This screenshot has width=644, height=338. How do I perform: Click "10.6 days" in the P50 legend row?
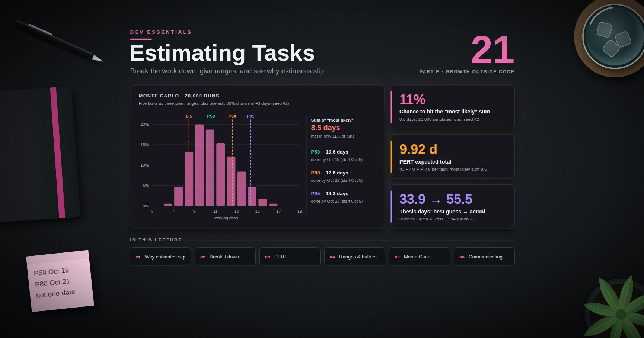pyautogui.click(x=337, y=152)
